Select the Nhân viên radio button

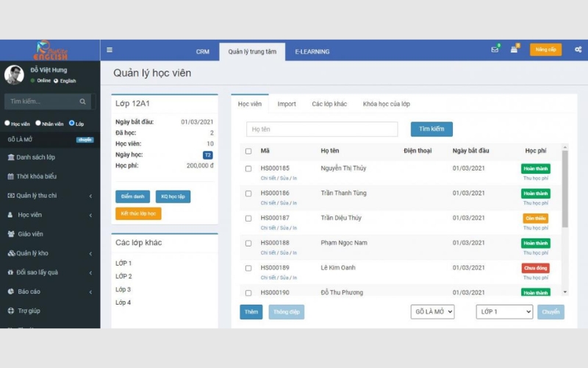point(38,124)
